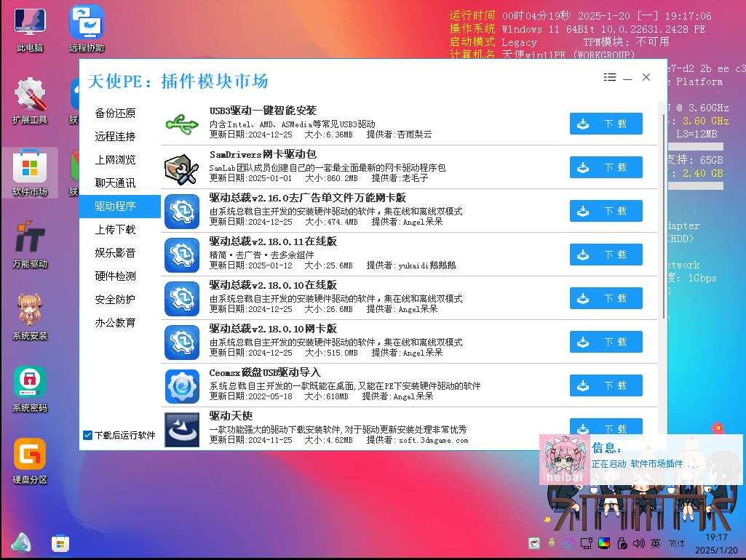Open the 娱乐影音 category
Viewport: 746px width, 560px height.
(x=115, y=253)
